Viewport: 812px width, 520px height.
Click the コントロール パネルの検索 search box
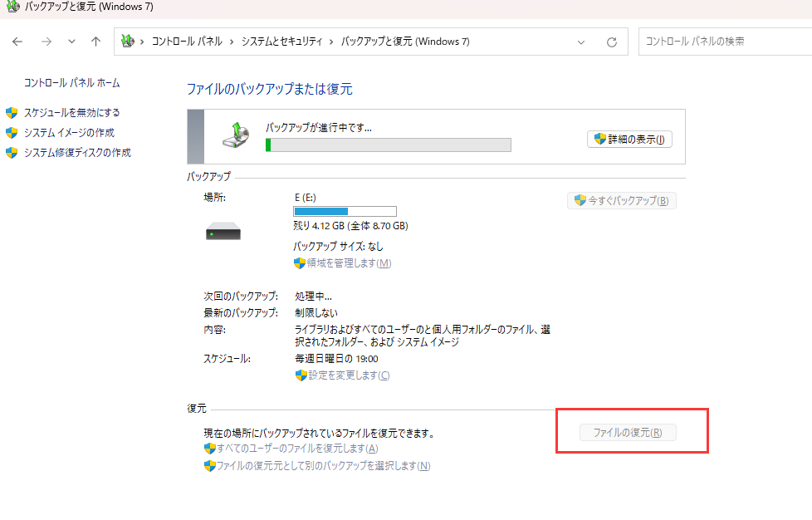click(722, 41)
